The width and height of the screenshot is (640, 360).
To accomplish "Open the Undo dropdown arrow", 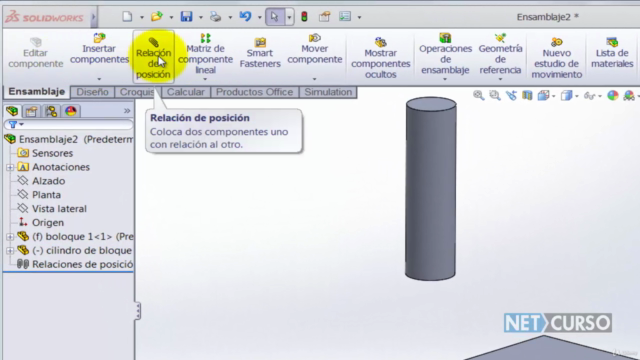I will (259, 18).
